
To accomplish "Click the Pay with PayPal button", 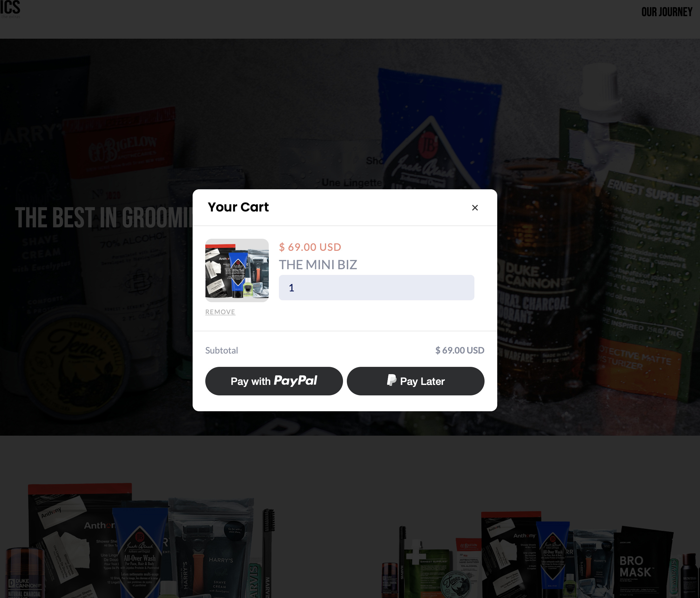I will (274, 381).
